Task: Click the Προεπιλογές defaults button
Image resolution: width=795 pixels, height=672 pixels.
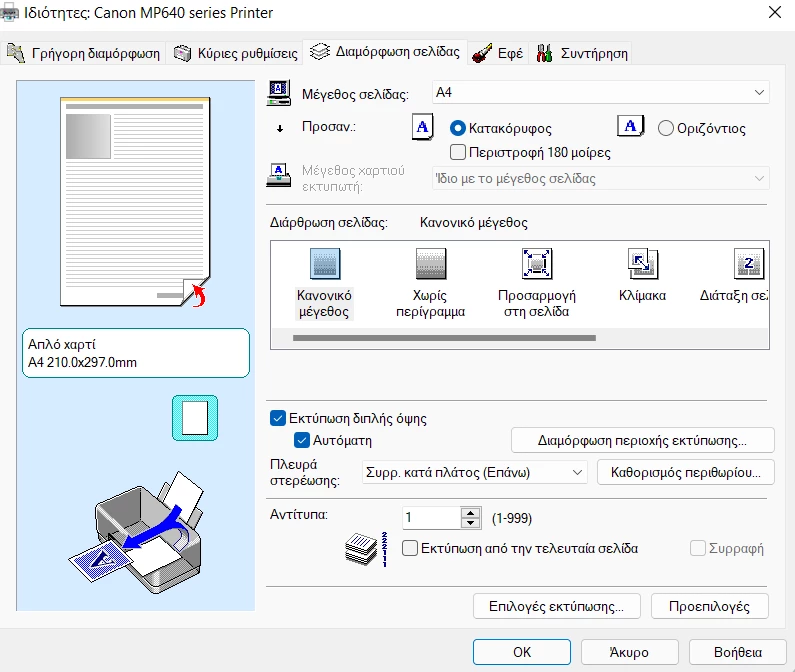Action: pyautogui.click(x=709, y=606)
